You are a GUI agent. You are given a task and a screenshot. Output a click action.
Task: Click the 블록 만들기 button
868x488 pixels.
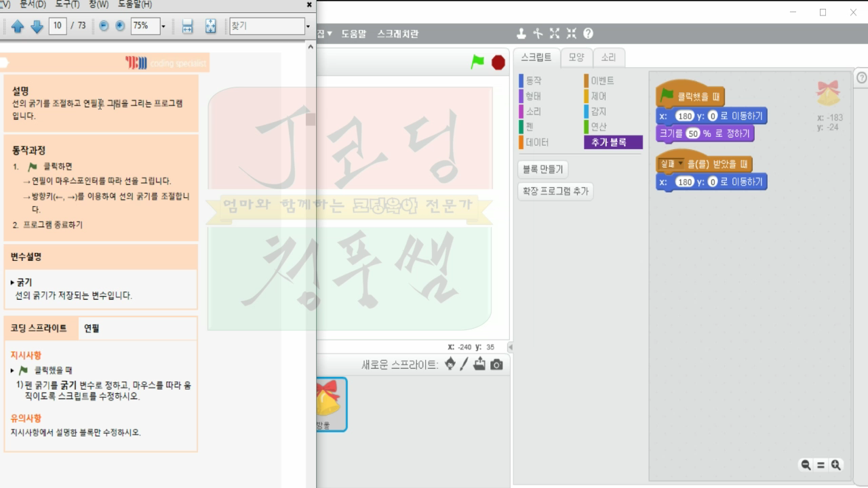pyautogui.click(x=542, y=169)
